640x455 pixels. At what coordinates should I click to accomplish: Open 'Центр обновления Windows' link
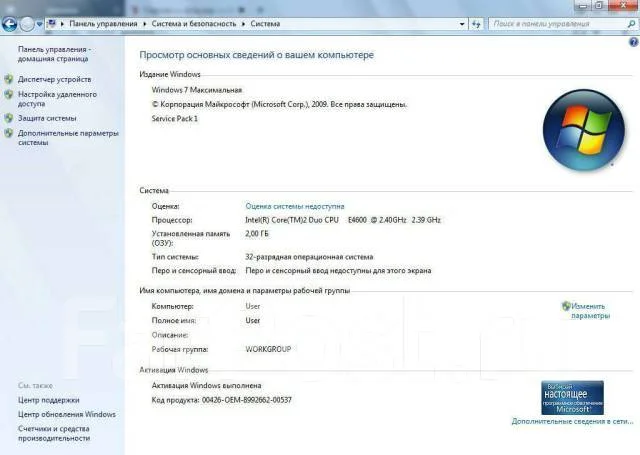tap(67, 414)
